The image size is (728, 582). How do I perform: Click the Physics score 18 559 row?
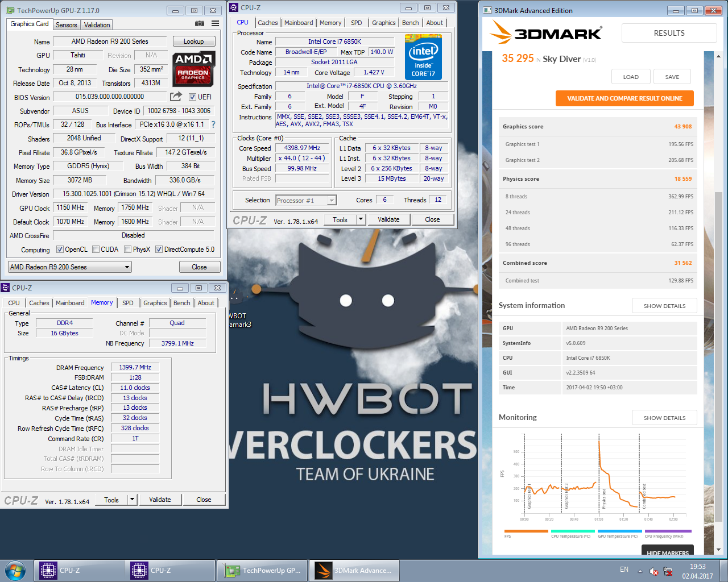coord(598,178)
